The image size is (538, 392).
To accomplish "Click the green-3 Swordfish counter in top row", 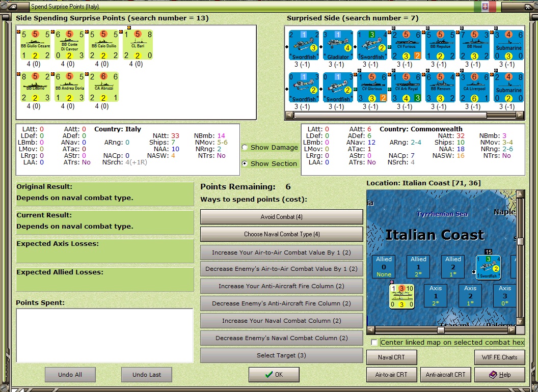I will pos(372,45).
